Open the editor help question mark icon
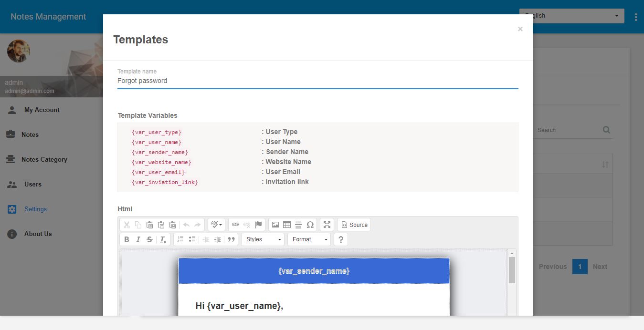The image size is (644, 330). [340, 239]
